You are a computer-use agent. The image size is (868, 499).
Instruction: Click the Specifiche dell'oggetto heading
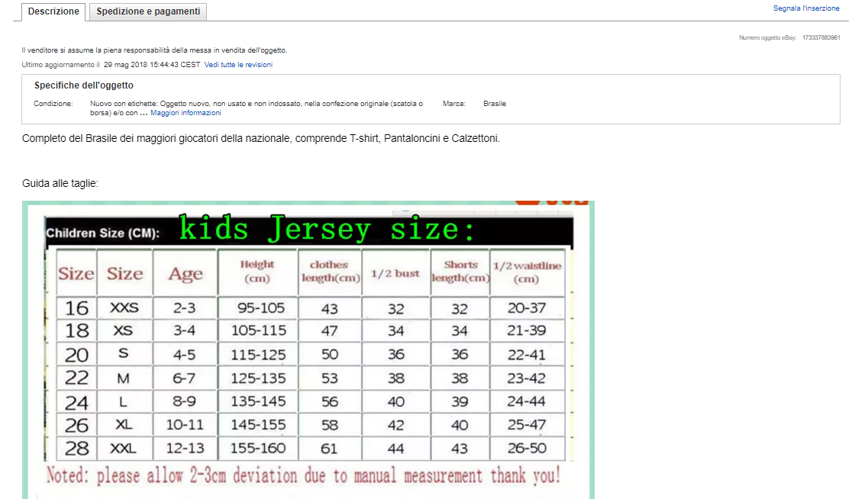click(83, 85)
